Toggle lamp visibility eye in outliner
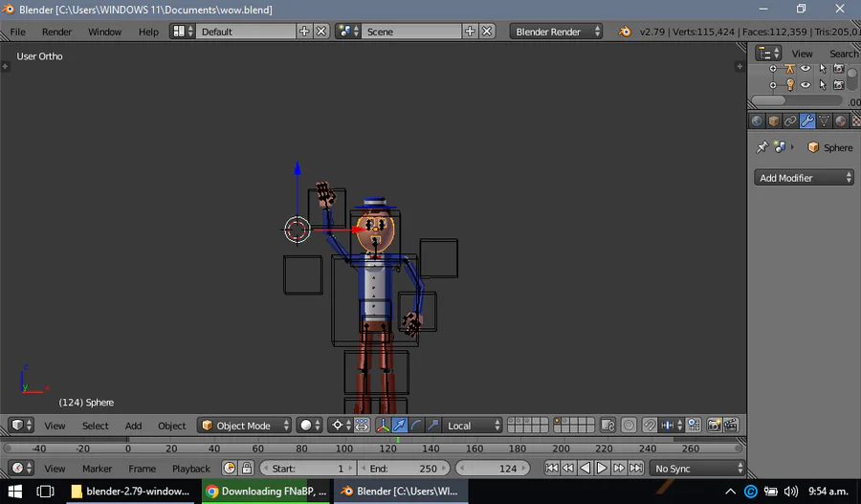 [x=806, y=84]
